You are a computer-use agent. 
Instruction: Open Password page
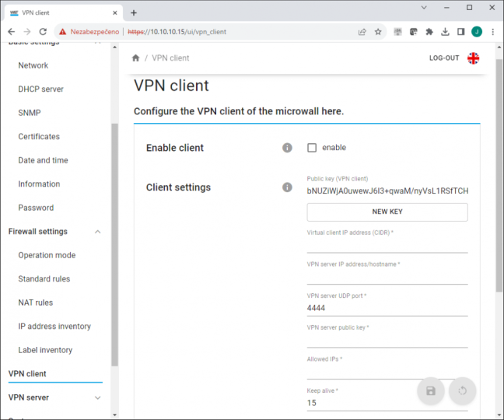[36, 208]
